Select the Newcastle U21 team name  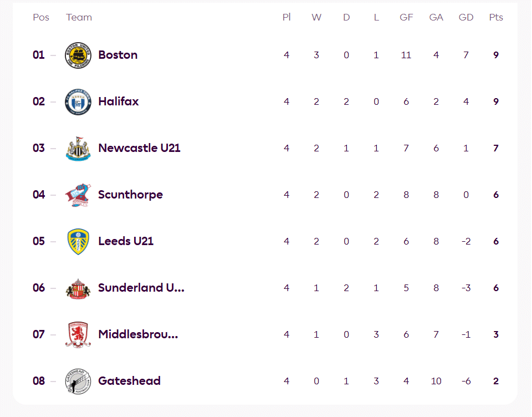pyautogui.click(x=139, y=148)
